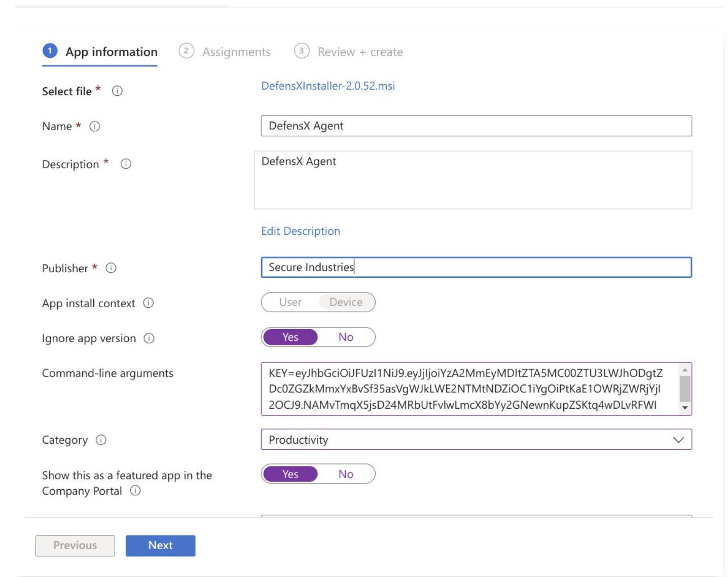
Task: Click the command-line arguments scroll down arrow
Action: (685, 408)
